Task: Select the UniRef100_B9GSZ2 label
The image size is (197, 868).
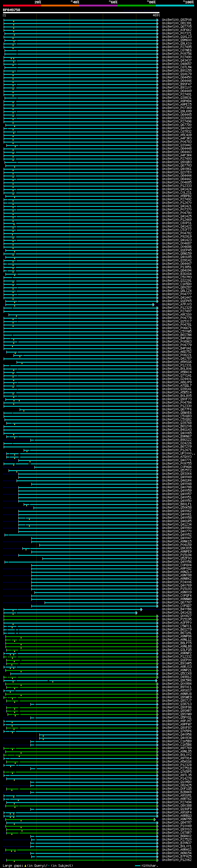Action: (177, 440)
